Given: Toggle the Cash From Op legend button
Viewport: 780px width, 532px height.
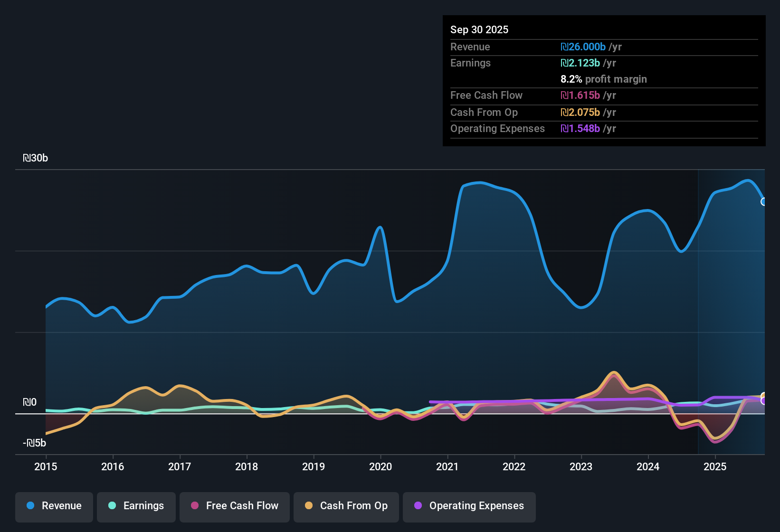Looking at the screenshot, I should 346,506.
